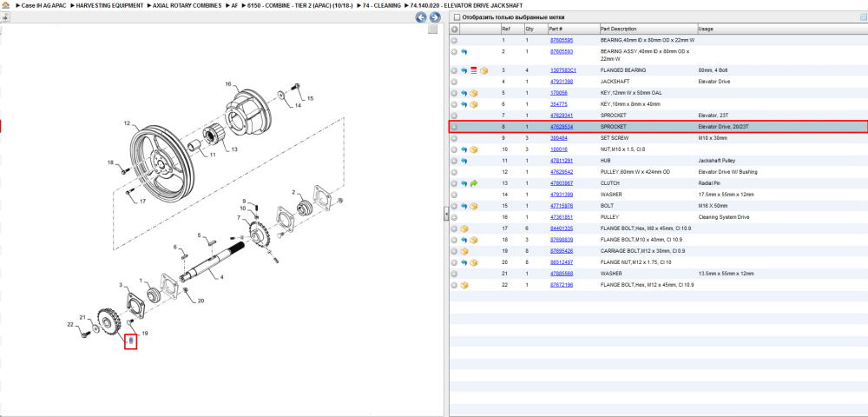Click the pin tool icon above diagram
Viewport: 868px width, 417px height.
tap(5, 17)
